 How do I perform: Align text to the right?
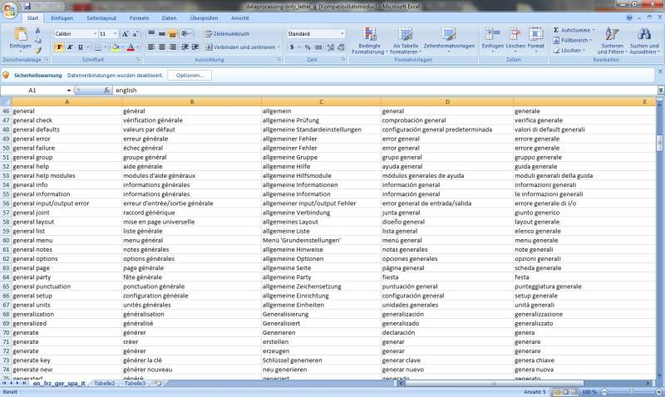[x=172, y=47]
